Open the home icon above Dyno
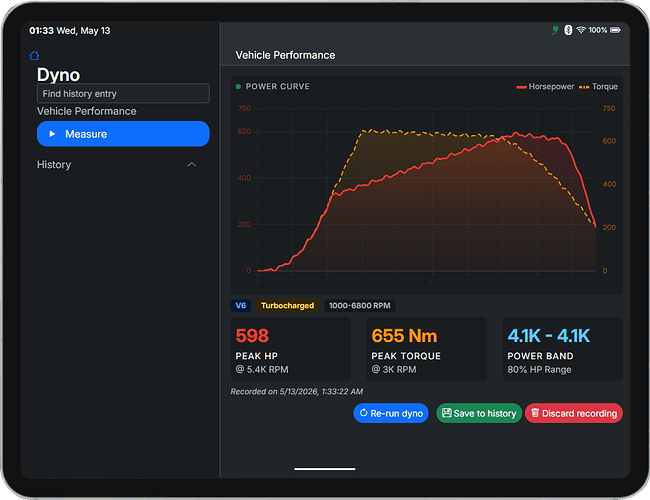 [x=34, y=56]
